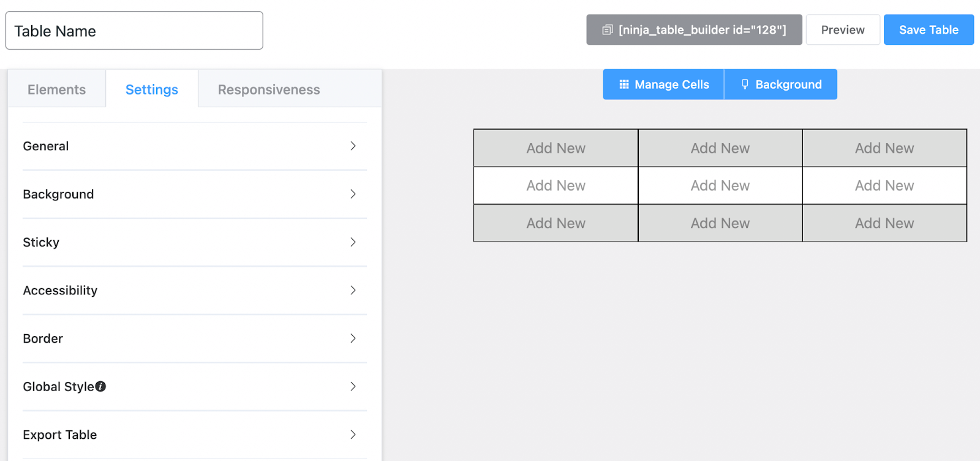
Task: Click the Preview button
Action: point(843,30)
